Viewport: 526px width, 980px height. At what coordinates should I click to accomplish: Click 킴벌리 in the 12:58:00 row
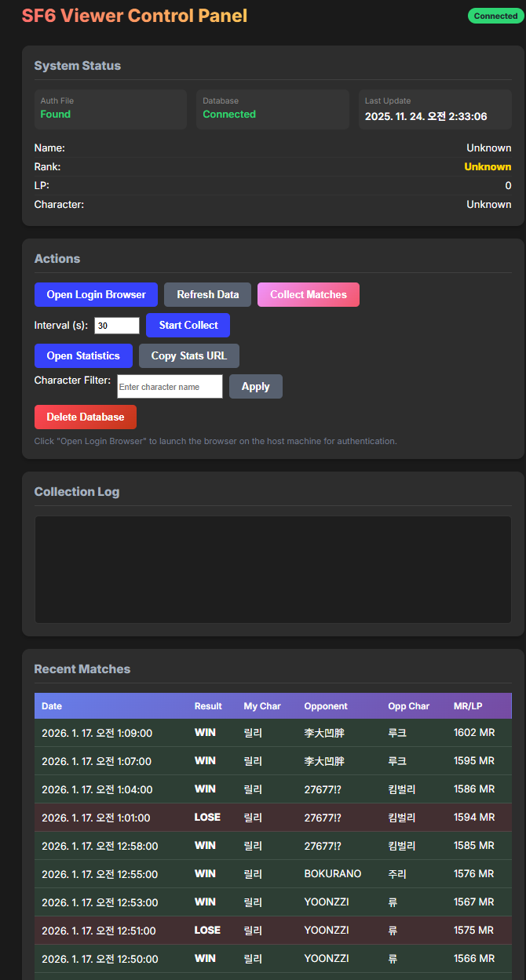[x=402, y=846]
